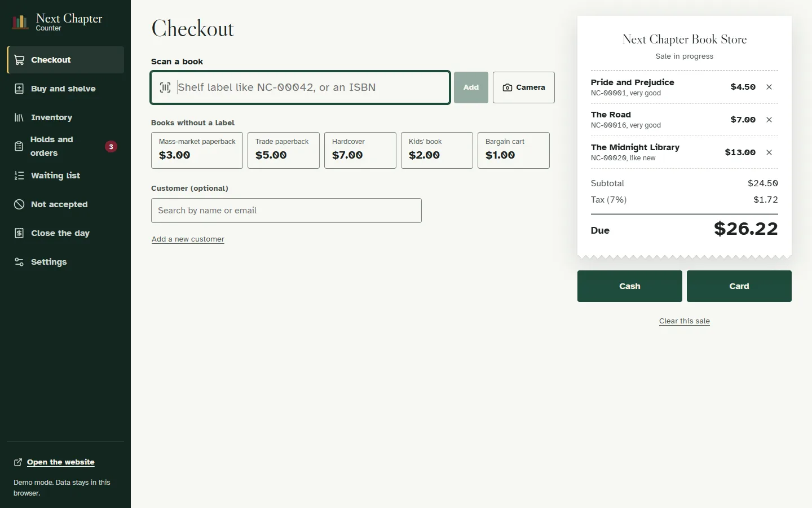Click the Pride and Prejudice title in receipt
812x508 pixels.
pos(632,82)
